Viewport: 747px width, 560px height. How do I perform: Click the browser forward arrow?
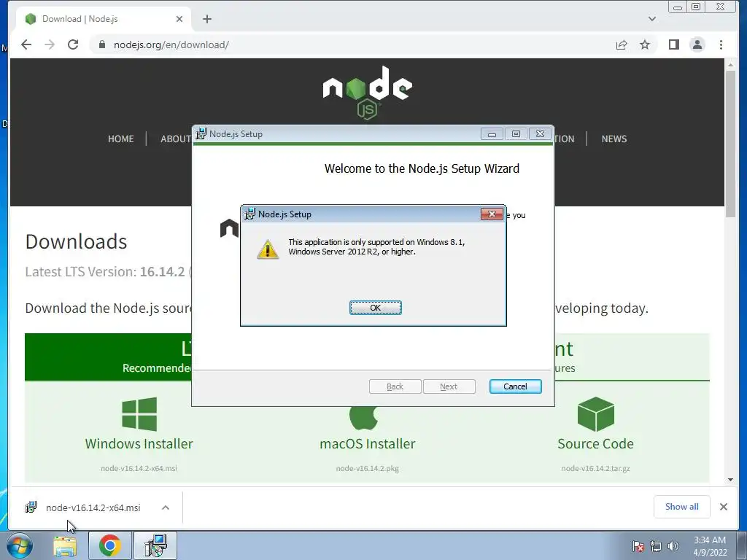50,44
